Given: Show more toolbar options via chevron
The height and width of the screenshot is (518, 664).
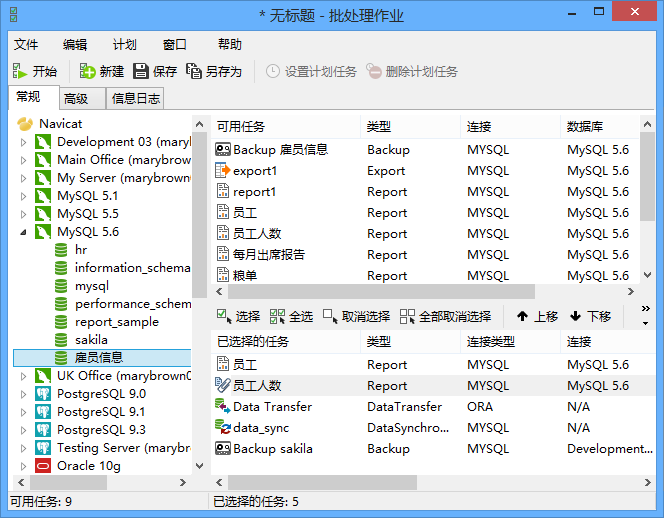Looking at the screenshot, I should click(645, 308).
